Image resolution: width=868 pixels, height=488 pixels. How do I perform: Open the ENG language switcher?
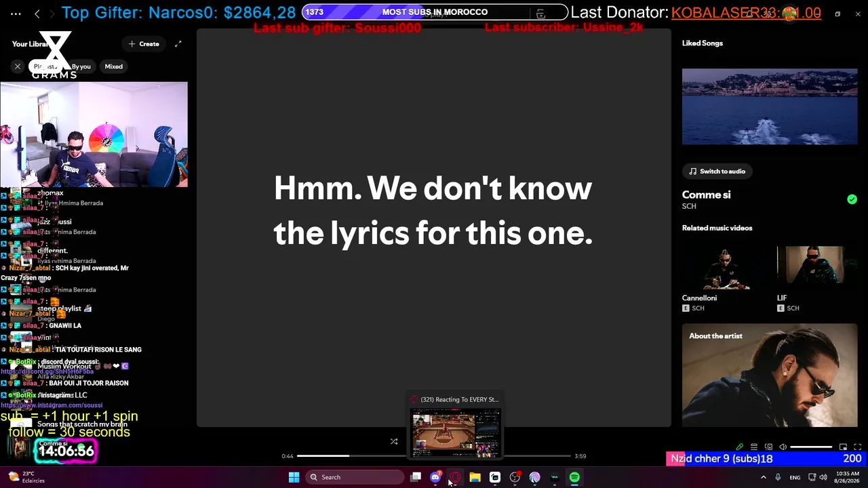[795, 477]
